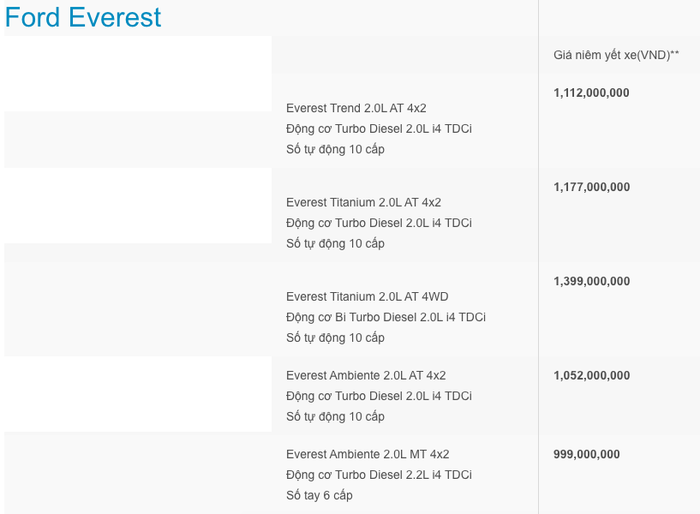The width and height of the screenshot is (700, 514).
Task: Click the Giá niêm yết xe(VND) column header
Action: coord(617,55)
